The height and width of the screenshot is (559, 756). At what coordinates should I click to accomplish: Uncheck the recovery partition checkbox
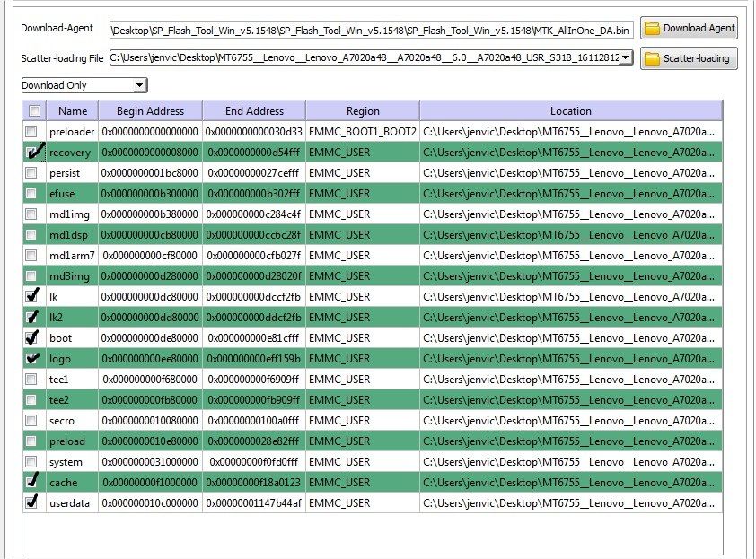(32, 153)
